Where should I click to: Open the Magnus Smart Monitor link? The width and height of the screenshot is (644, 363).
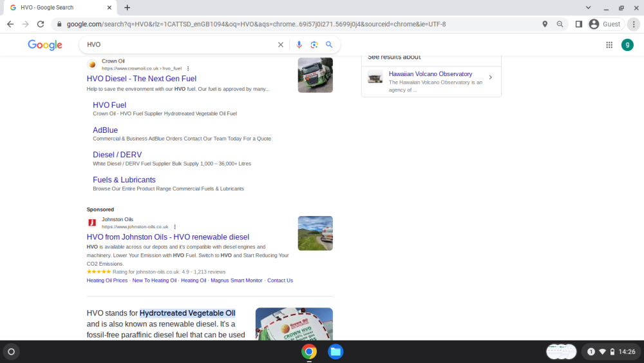(236, 280)
